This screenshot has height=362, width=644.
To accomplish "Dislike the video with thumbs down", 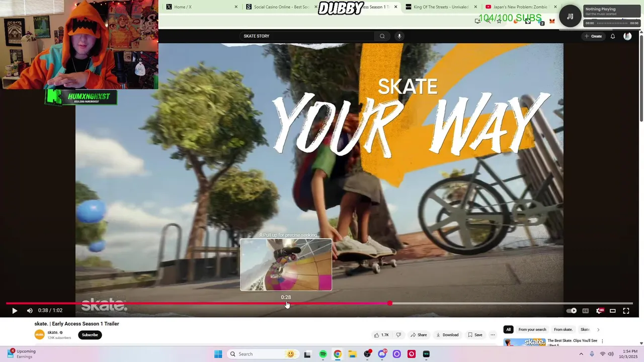I will (x=398, y=335).
